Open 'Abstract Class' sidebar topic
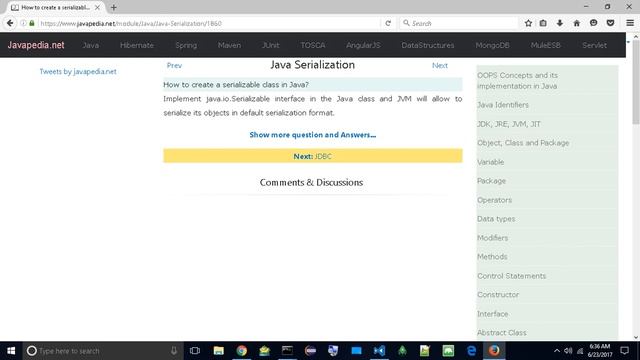 [x=502, y=333]
